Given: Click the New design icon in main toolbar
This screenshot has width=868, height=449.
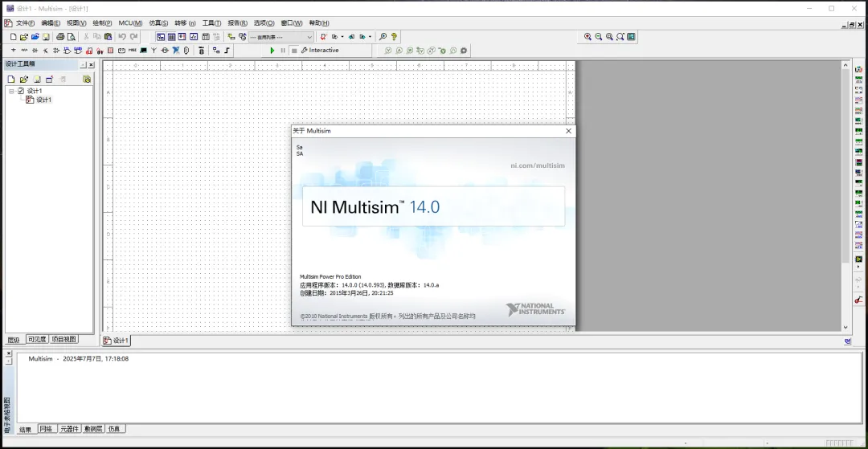Looking at the screenshot, I should click(x=14, y=37).
